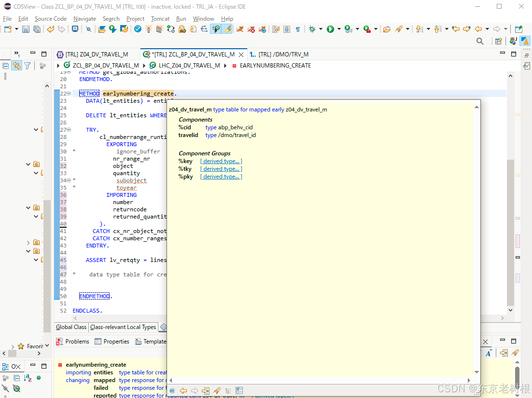Click the Start Tomcat cat icon
The image size is (532, 398).
click(x=240, y=29)
